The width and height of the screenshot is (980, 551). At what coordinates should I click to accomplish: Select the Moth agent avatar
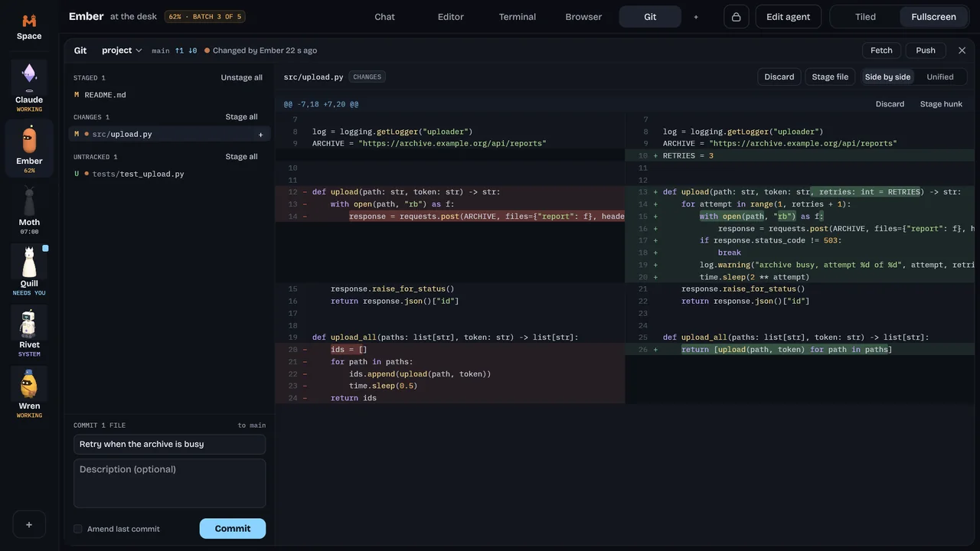tap(29, 199)
